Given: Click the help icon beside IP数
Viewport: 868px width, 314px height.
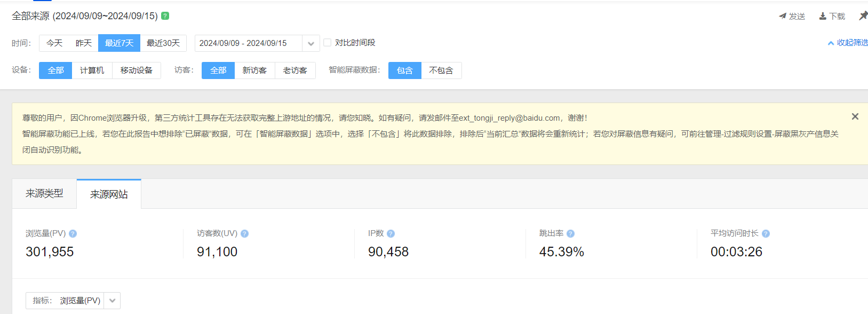Looking at the screenshot, I should [391, 234].
